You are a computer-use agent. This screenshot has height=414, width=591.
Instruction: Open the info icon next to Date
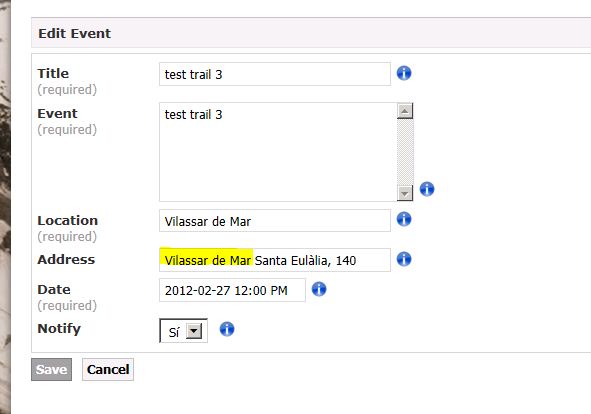[319, 289]
